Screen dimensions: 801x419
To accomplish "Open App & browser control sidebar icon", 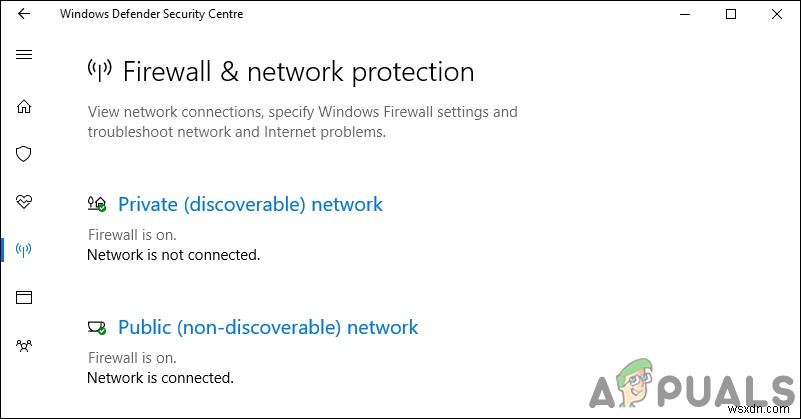I will (x=24, y=297).
